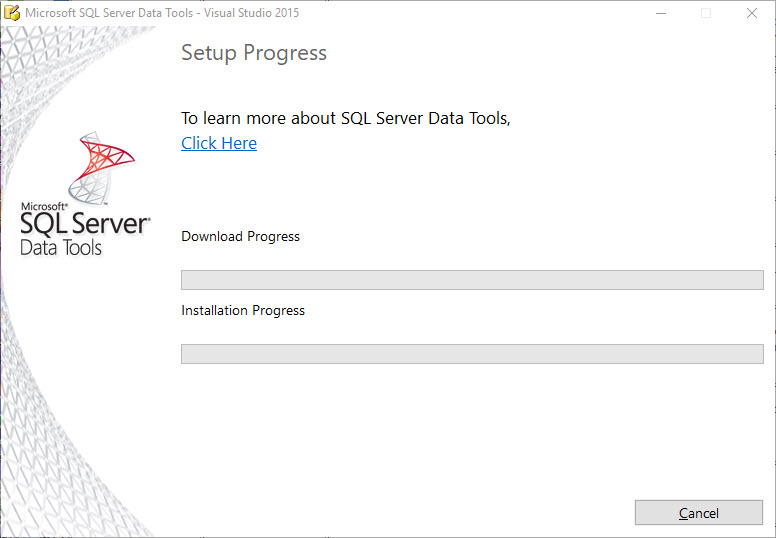
Task: Open the Click Here link
Action: 219,143
